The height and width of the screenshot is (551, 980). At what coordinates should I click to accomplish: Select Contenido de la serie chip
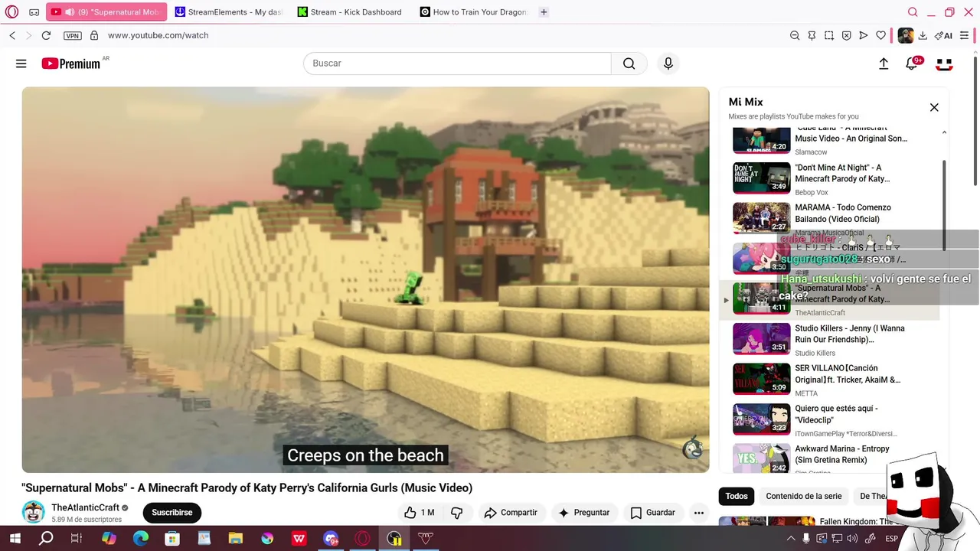click(804, 496)
